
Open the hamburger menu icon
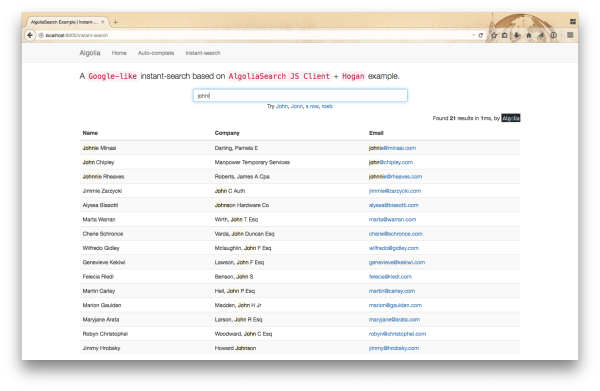570,35
